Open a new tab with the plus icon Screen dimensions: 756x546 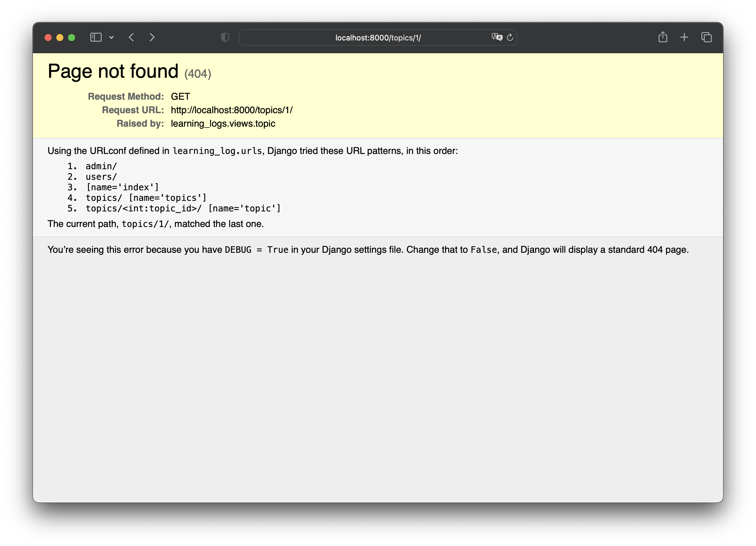coord(684,37)
